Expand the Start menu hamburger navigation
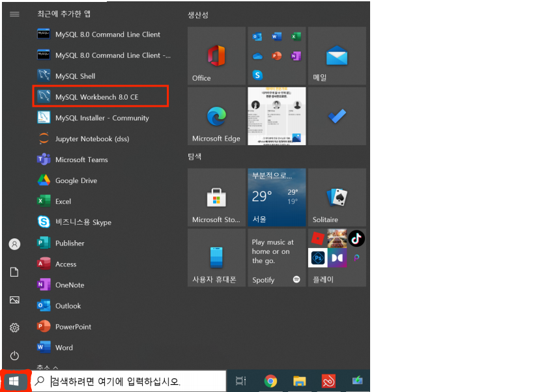 (x=14, y=14)
